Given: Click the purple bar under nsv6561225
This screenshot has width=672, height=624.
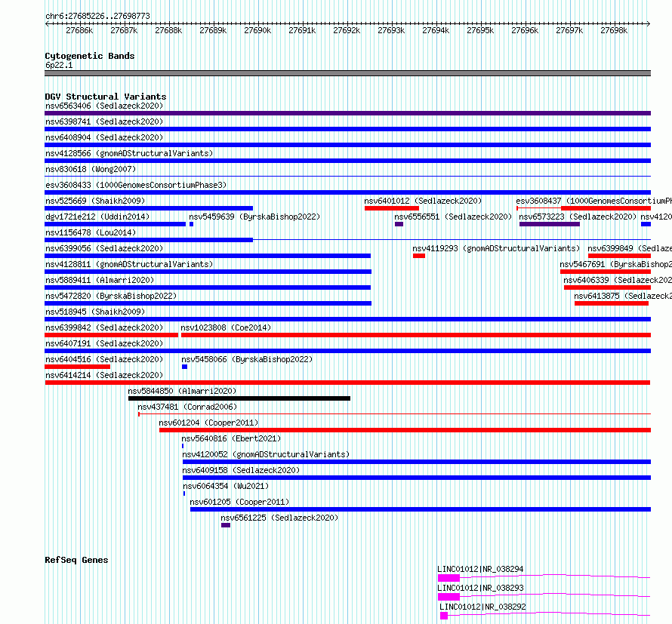Looking at the screenshot, I should click(x=226, y=525).
